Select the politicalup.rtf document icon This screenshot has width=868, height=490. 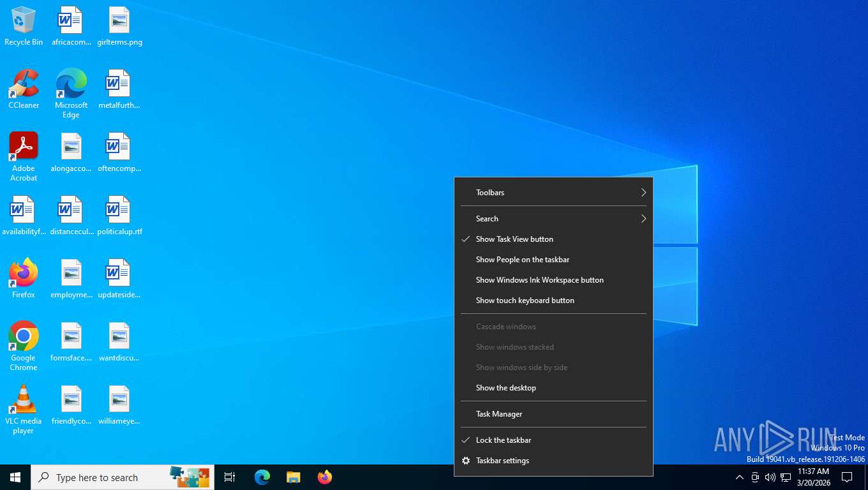point(119,216)
